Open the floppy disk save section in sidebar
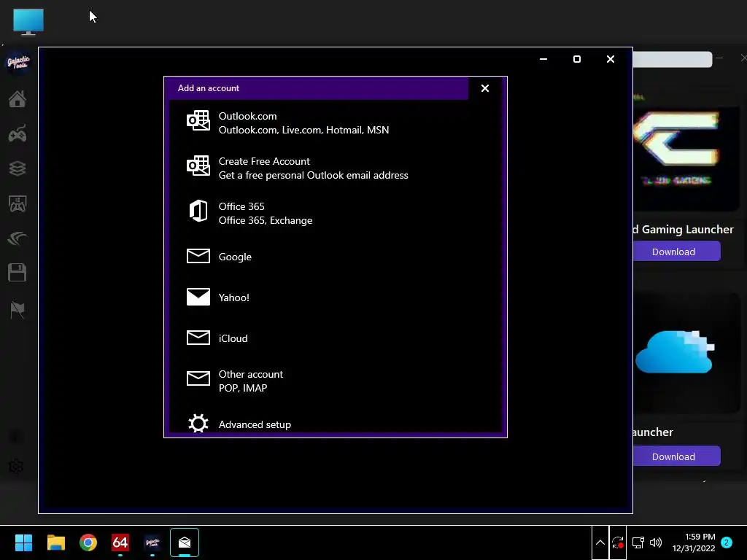This screenshot has height=560, width=747. (x=18, y=273)
